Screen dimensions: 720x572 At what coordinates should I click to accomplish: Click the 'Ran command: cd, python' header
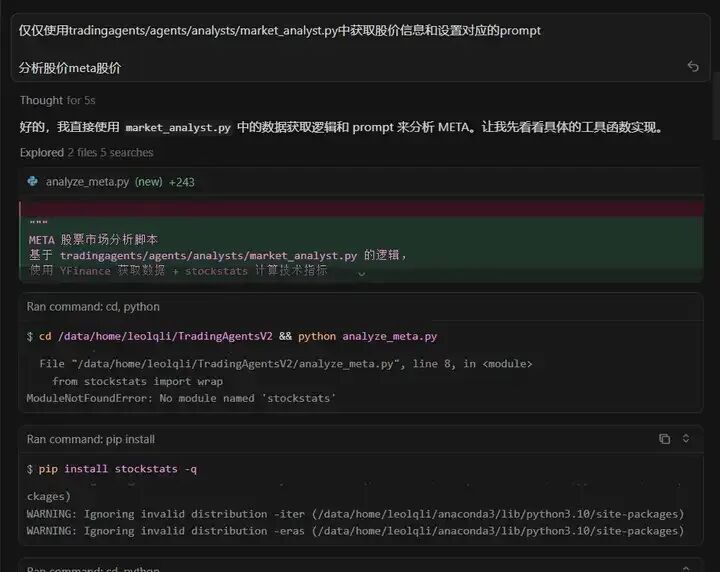(93, 307)
